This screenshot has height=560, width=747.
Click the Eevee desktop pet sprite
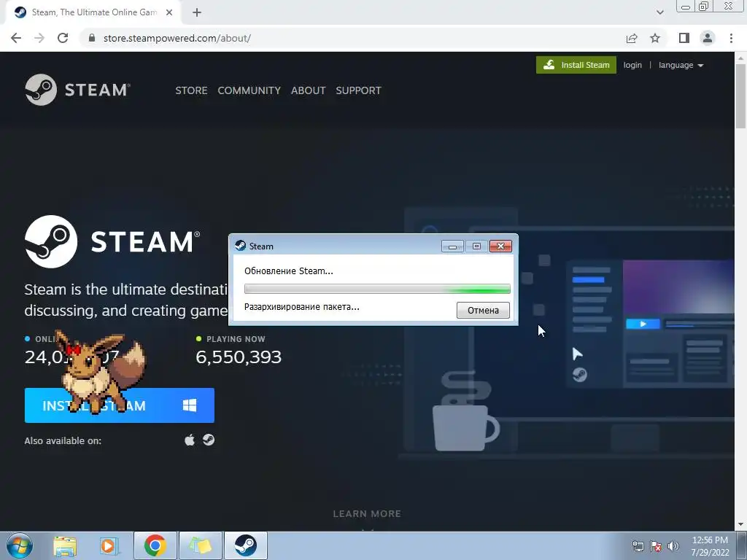pyautogui.click(x=100, y=372)
